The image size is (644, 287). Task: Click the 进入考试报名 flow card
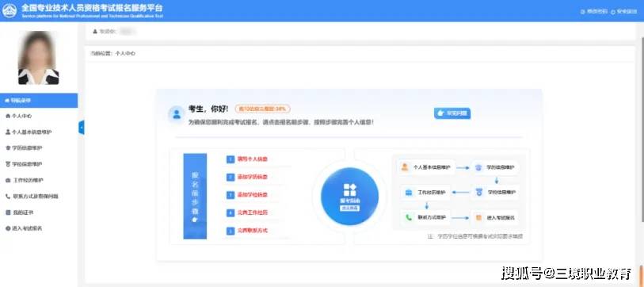pyautogui.click(x=495, y=217)
